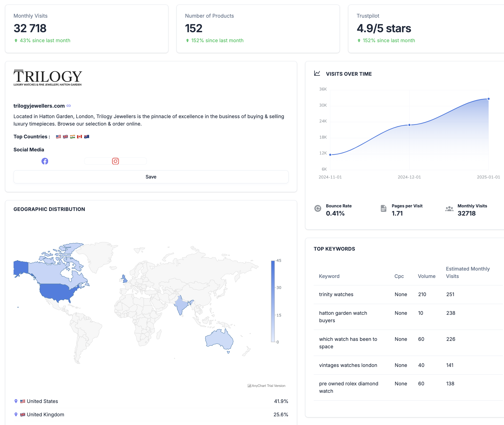504x425 pixels.
Task: Click the United States country row label
Action: tap(42, 401)
